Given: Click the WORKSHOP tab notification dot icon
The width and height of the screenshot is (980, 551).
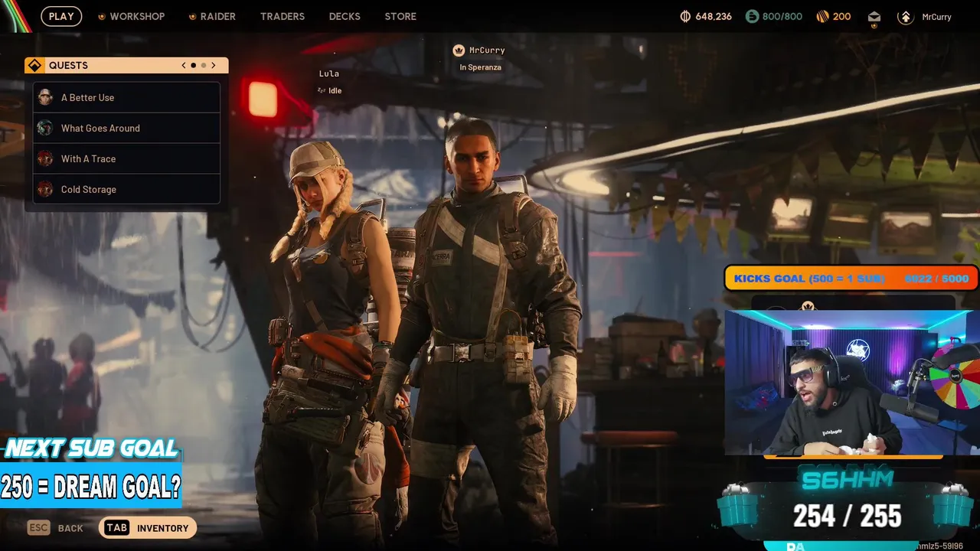Looking at the screenshot, I should [101, 16].
